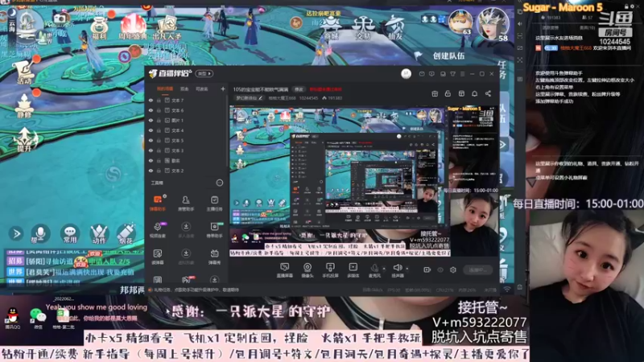Toggle the lock on the 文本 7 layer
The width and height of the screenshot is (644, 362).
(x=159, y=100)
